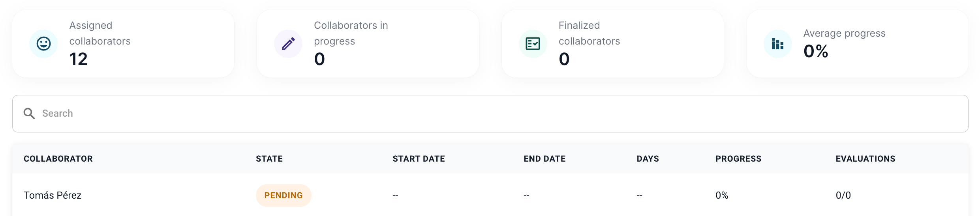Click the Collaborators in progress card
Image resolution: width=980 pixels, height=216 pixels.
pyautogui.click(x=368, y=44)
